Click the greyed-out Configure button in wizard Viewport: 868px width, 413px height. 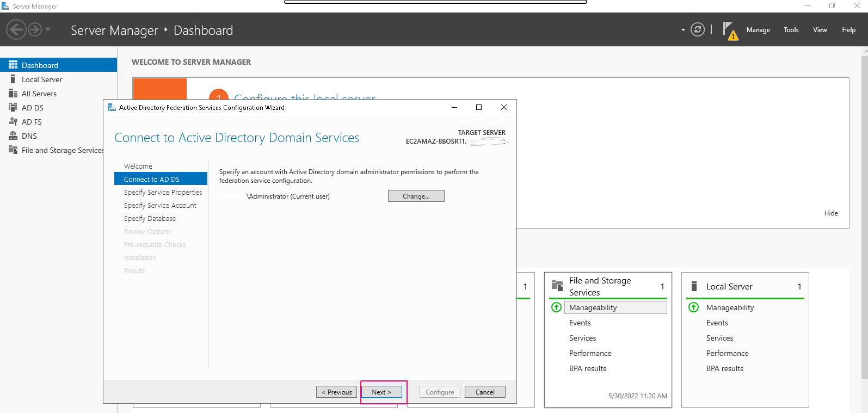(x=440, y=392)
